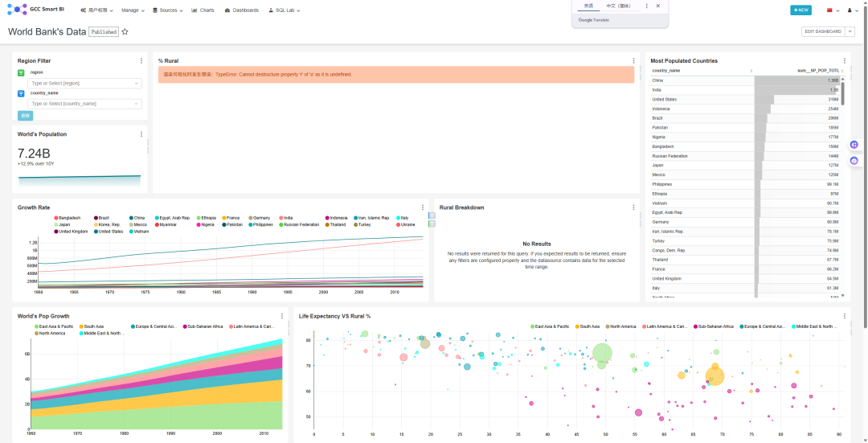
Task: Toggle India series in Growth Rate legend
Action: (x=286, y=218)
